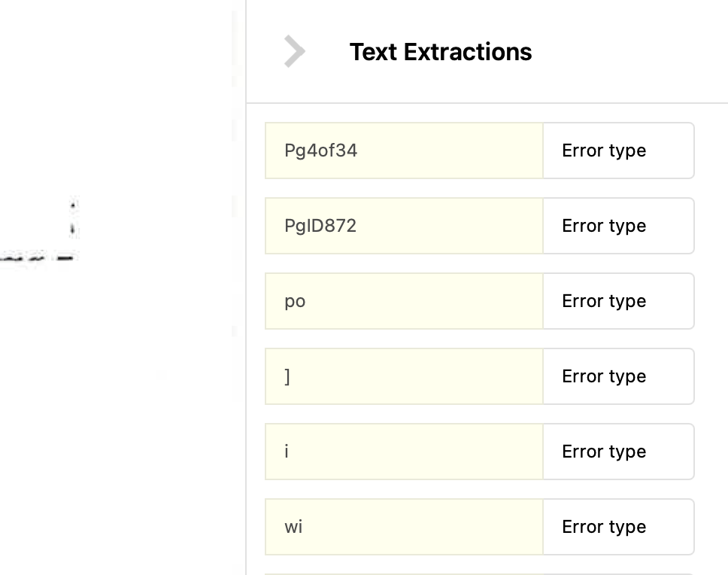Click the ']' extraction text field
The image size is (728, 575).
[404, 376]
